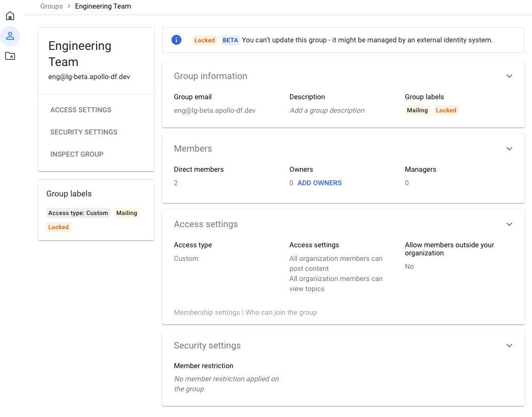Open the Home icon in sidebar
The image size is (532, 417).
(10, 16)
